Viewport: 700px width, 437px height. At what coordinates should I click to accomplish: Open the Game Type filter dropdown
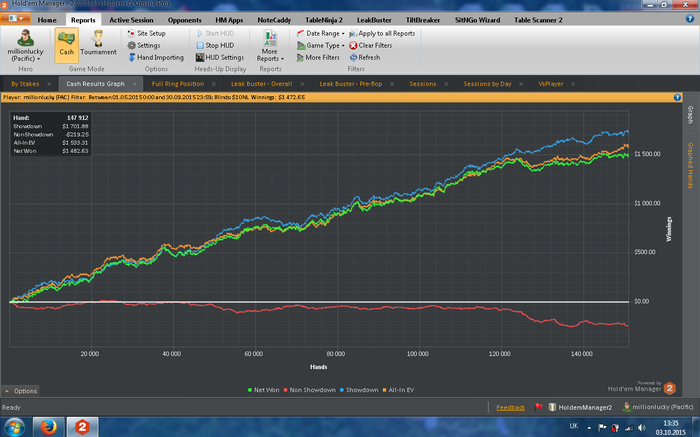point(321,46)
